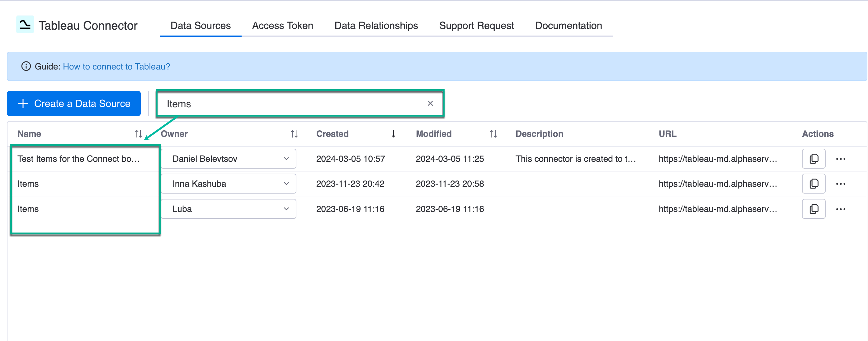Switch to the Access Token tab
This screenshot has width=868, height=341.
[282, 25]
